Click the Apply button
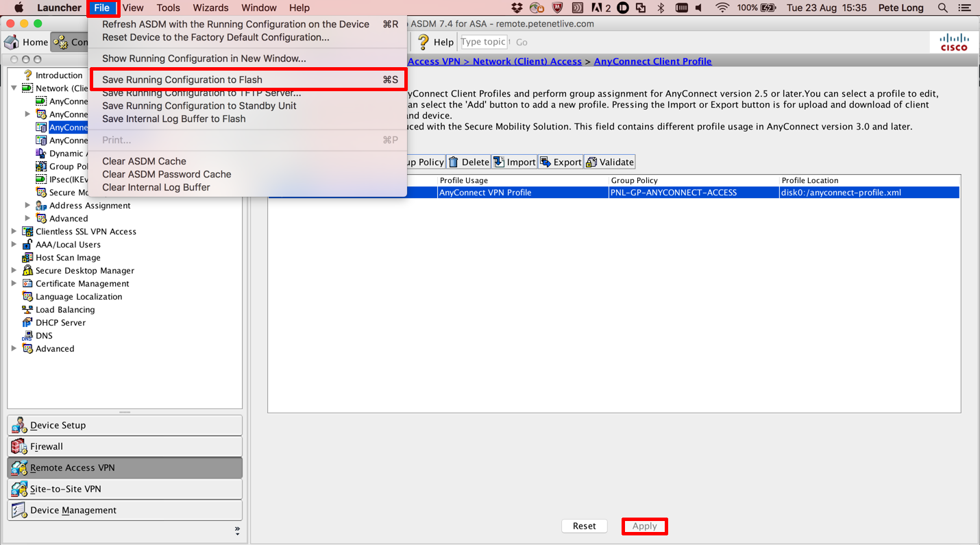 tap(644, 526)
